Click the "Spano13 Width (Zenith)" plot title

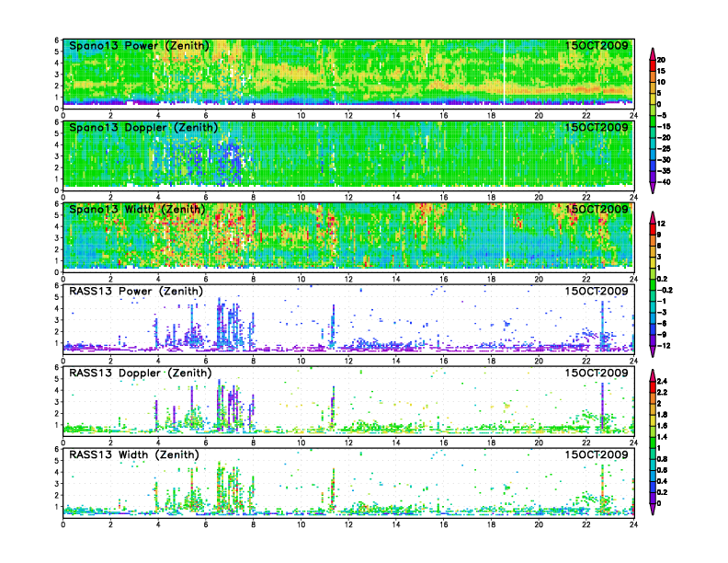(x=137, y=209)
